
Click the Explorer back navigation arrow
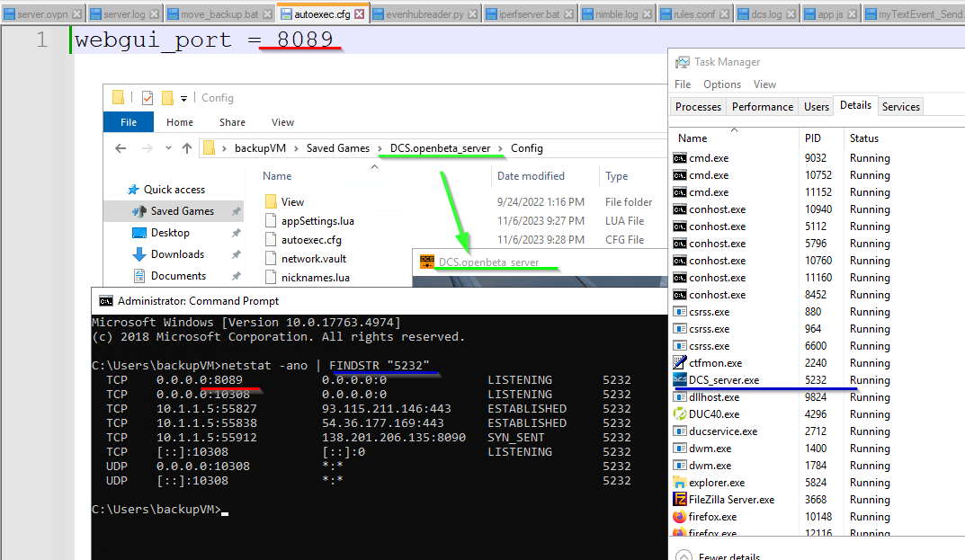pyautogui.click(x=121, y=148)
